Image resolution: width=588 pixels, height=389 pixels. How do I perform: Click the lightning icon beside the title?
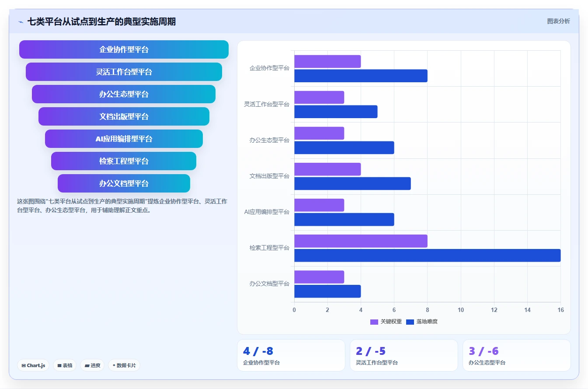tap(21, 21)
